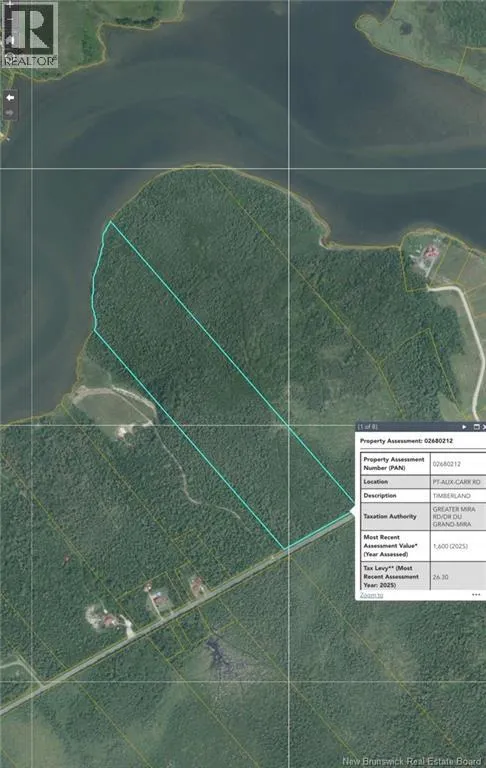Screen dimensions: 486x768
Task: Select the 1,600 (2025) assessment value
Action: [450, 546]
